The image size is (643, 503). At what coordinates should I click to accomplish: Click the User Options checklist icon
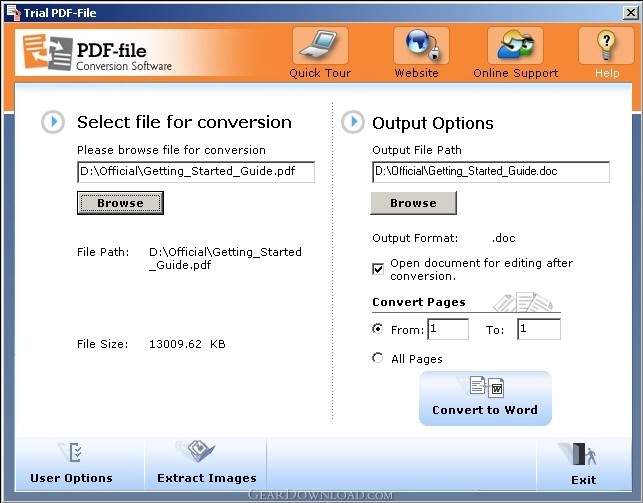pos(72,452)
